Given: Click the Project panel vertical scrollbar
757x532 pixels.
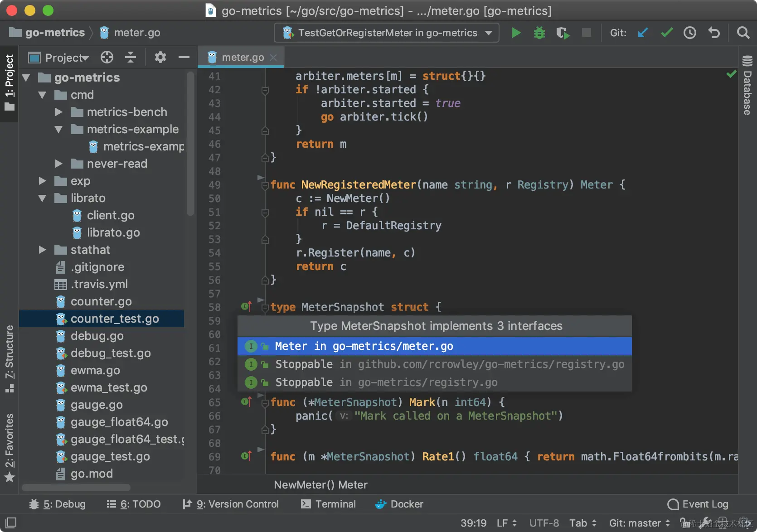Looking at the screenshot, I should click(190, 144).
